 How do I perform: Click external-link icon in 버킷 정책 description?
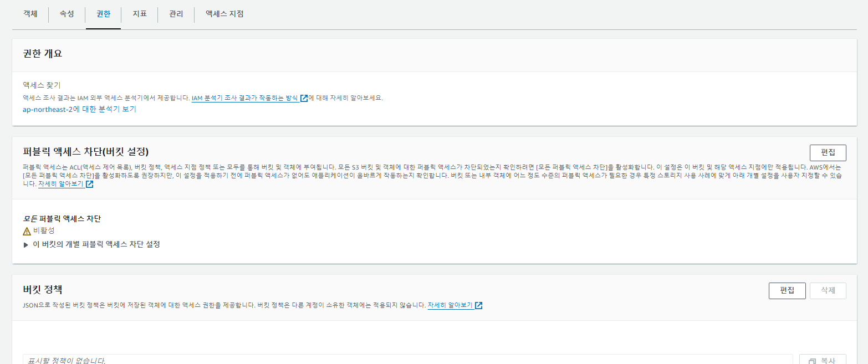[x=478, y=305]
